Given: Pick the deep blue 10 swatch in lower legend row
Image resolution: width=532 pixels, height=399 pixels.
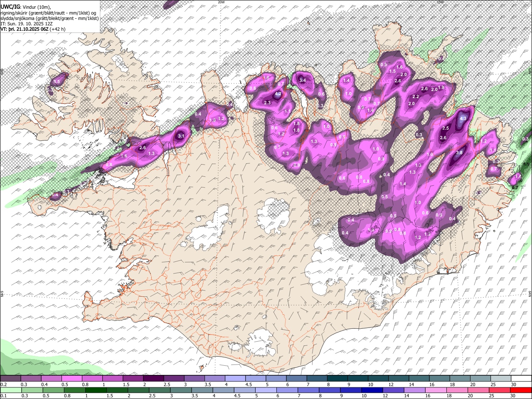Looking at the screenshot, I should [372, 390].
